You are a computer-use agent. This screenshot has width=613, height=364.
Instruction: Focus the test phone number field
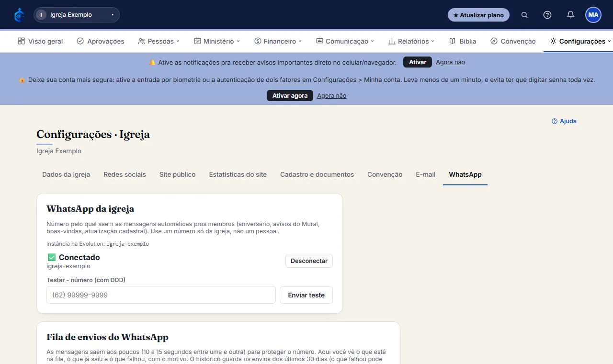click(x=161, y=295)
